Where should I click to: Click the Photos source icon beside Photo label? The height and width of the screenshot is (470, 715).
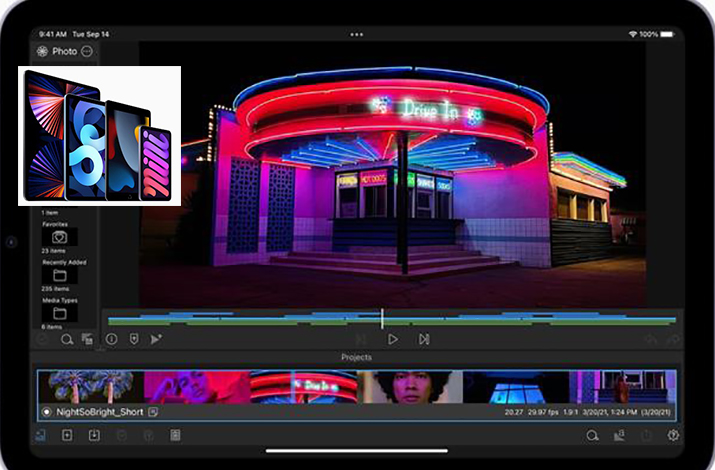tap(42, 51)
